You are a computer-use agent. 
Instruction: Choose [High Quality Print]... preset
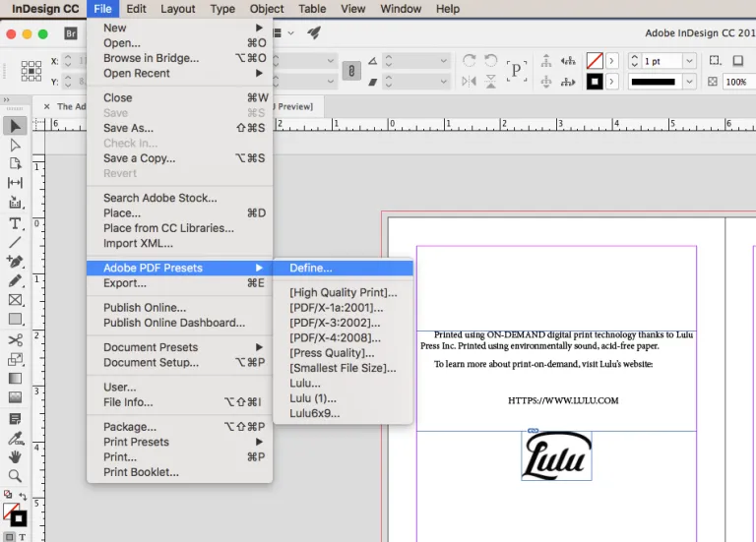tap(343, 292)
